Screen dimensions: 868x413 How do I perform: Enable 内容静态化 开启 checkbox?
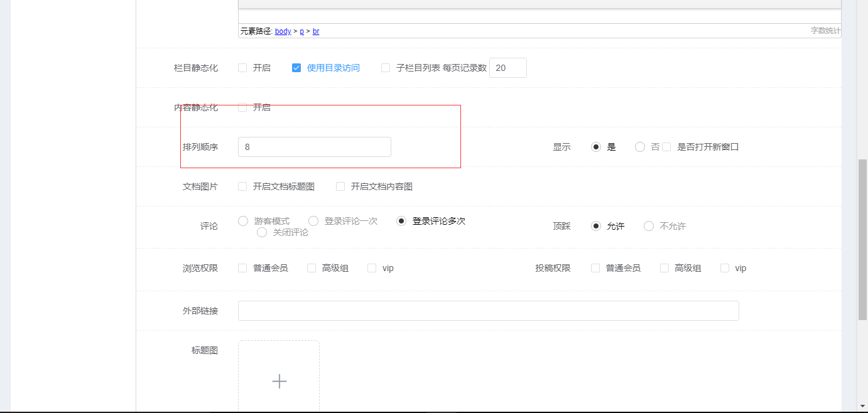[x=242, y=107]
